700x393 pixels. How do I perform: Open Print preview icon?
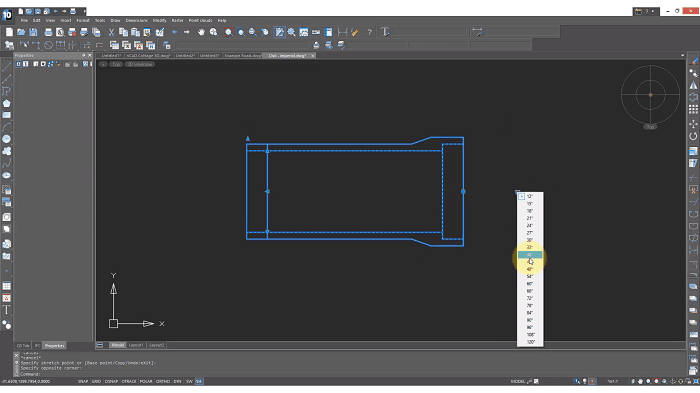pos(60,32)
